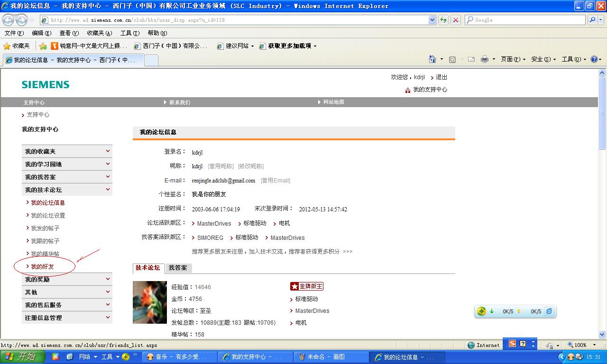Click the printer icon in command bar

[x=485, y=59]
